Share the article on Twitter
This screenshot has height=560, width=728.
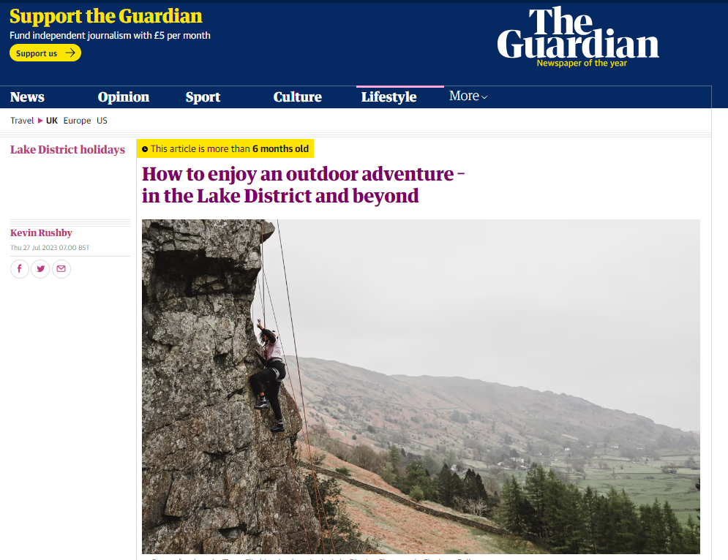(x=40, y=268)
